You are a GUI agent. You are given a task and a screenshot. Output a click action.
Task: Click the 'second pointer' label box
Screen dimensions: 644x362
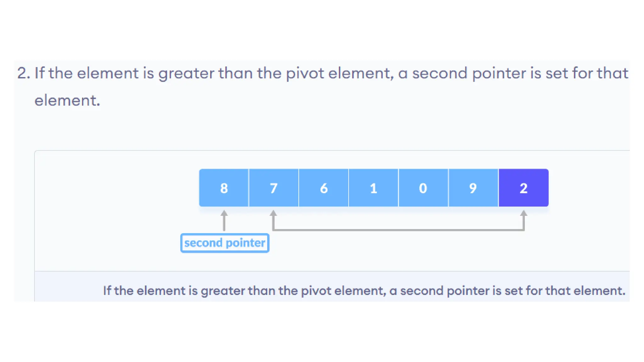click(x=225, y=243)
